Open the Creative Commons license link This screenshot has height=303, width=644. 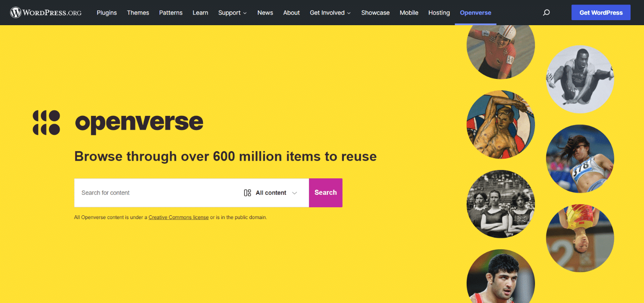click(179, 217)
